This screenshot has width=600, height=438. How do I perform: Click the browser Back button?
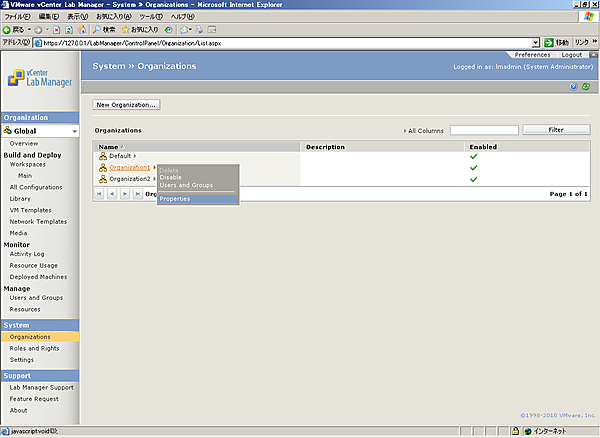[16, 29]
